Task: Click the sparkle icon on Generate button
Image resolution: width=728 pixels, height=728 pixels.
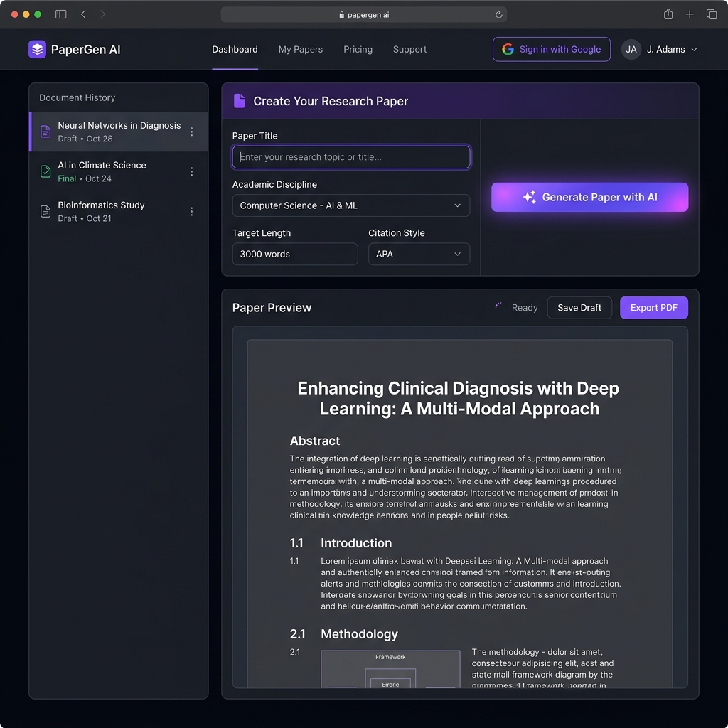Action: [x=529, y=197]
